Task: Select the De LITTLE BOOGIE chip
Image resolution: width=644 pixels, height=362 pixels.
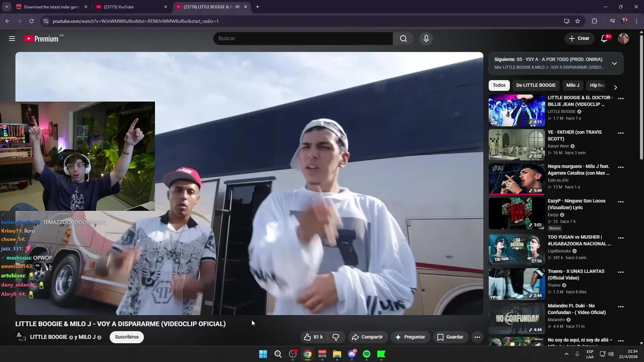Action: [536, 85]
